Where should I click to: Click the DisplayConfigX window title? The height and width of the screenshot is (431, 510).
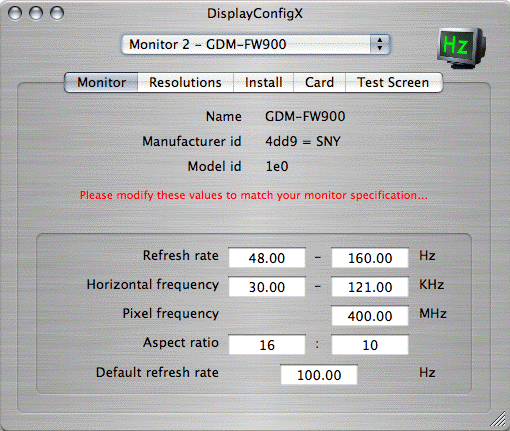point(255,14)
